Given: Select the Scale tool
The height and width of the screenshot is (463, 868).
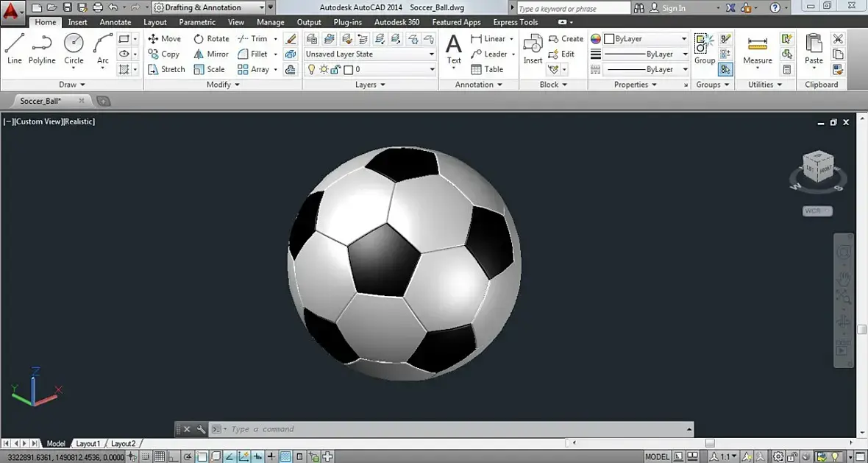Looking at the screenshot, I should tap(209, 69).
